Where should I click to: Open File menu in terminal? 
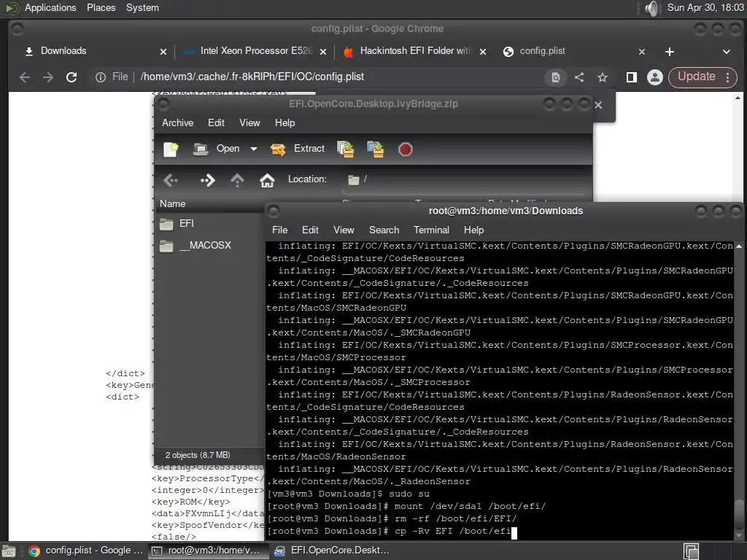[x=279, y=230]
